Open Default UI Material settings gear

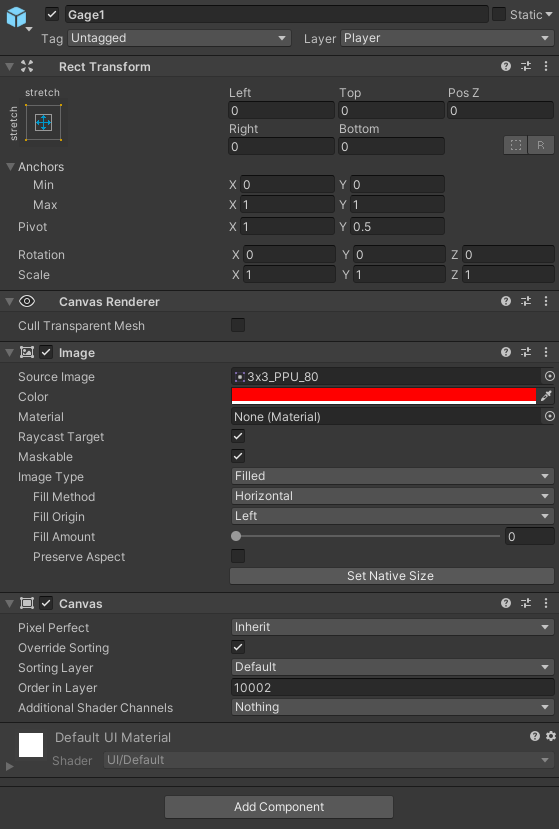tap(551, 736)
